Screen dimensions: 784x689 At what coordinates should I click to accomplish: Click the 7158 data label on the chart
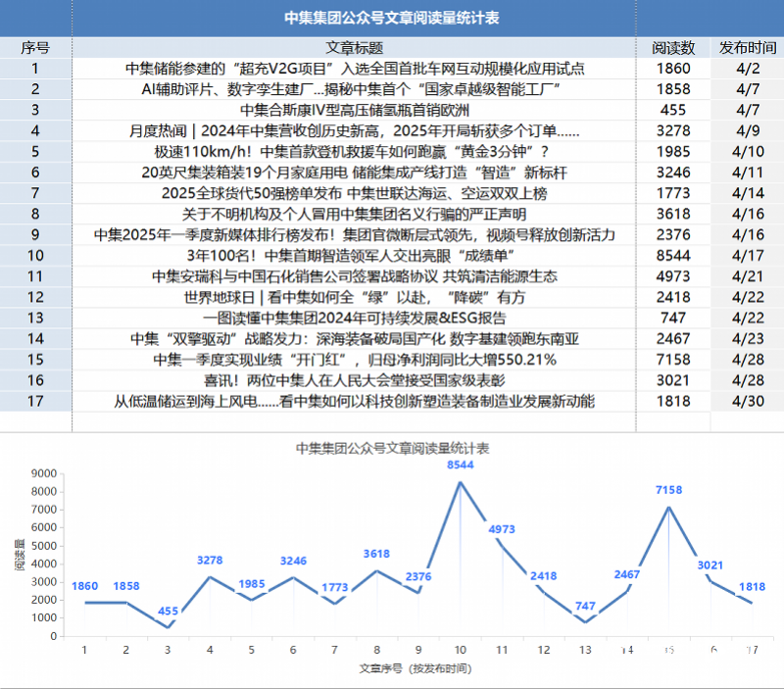[x=668, y=490]
